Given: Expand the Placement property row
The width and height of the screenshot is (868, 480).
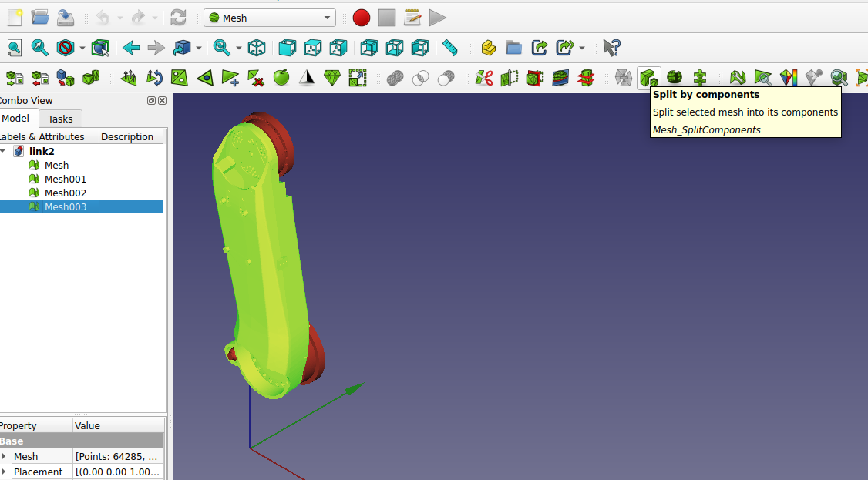Looking at the screenshot, I should click(4, 472).
